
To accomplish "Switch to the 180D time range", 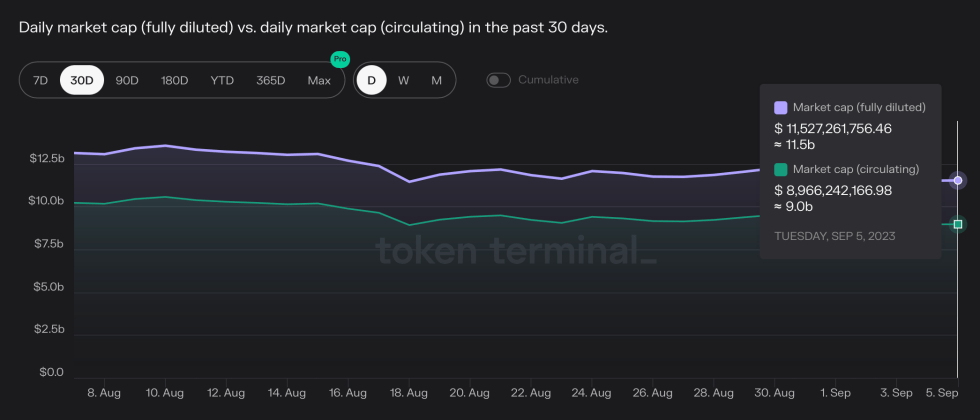I will click(175, 80).
